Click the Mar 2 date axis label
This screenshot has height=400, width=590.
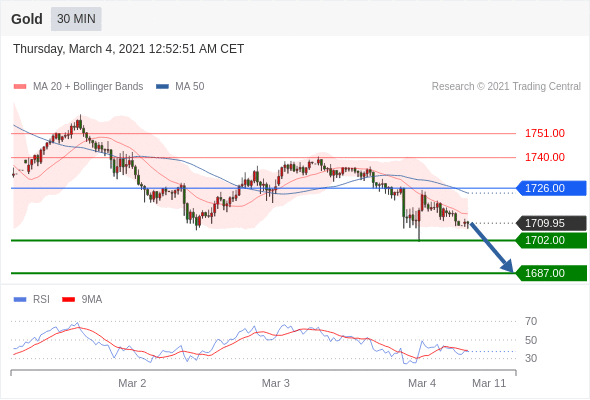point(132,383)
